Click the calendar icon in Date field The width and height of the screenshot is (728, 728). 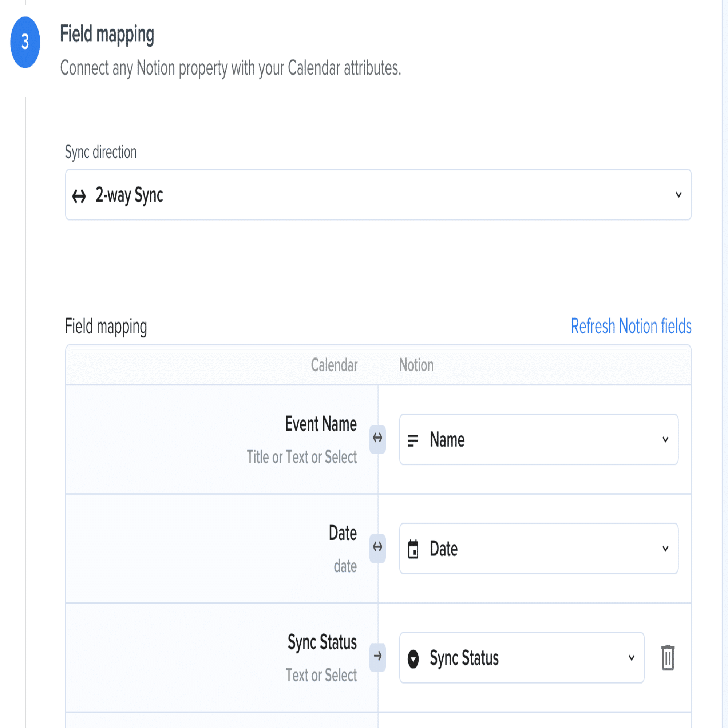pos(414,549)
